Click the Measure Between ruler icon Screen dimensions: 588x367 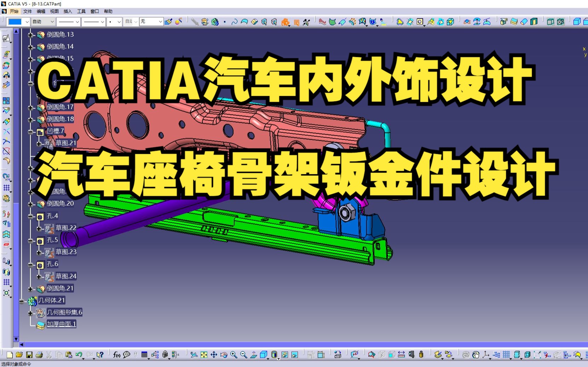tap(401, 355)
